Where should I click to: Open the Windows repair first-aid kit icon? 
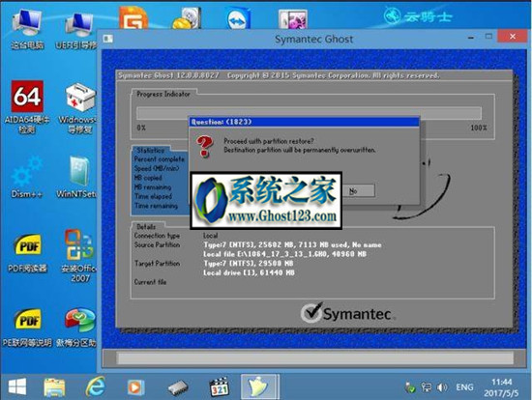coord(79,108)
